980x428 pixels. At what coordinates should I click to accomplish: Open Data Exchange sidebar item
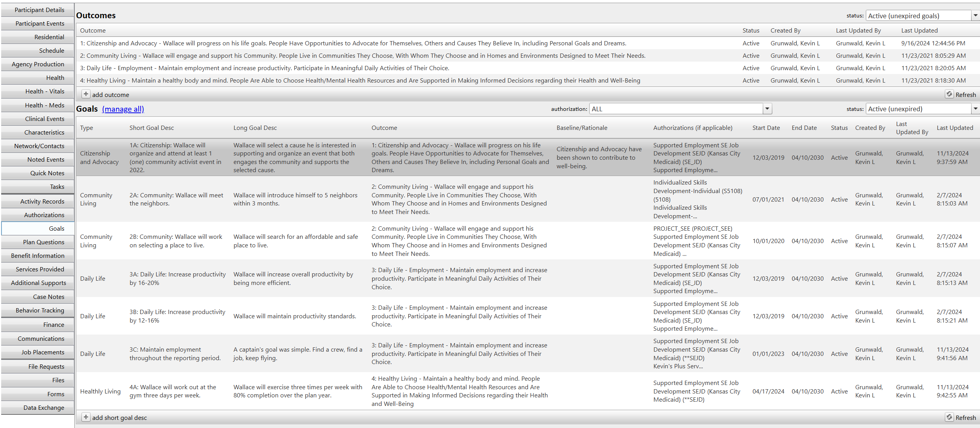coord(38,408)
